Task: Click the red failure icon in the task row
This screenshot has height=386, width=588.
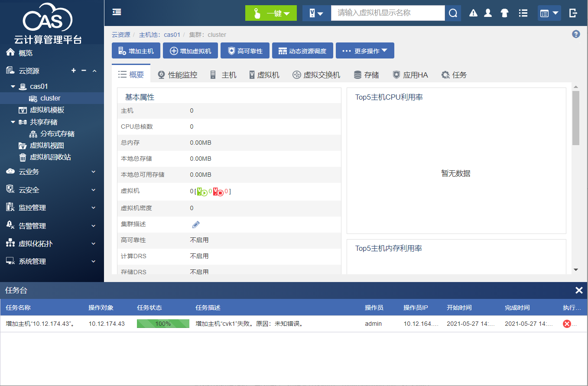Action: [567, 324]
